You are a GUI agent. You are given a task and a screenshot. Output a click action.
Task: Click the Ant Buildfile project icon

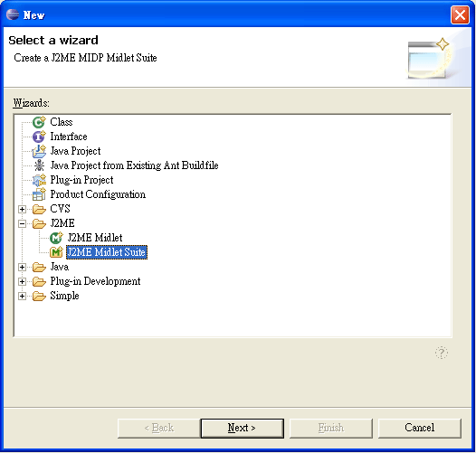[x=39, y=165]
